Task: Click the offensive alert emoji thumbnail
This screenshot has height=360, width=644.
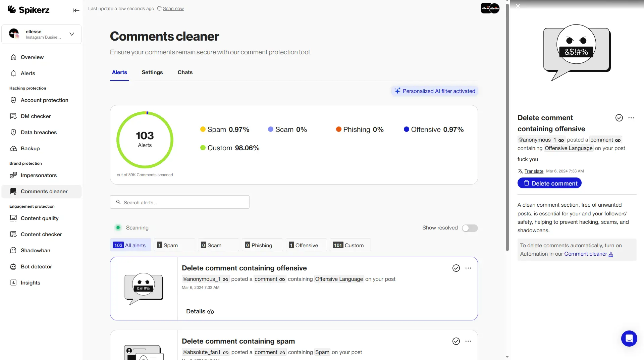Action: 144,289
